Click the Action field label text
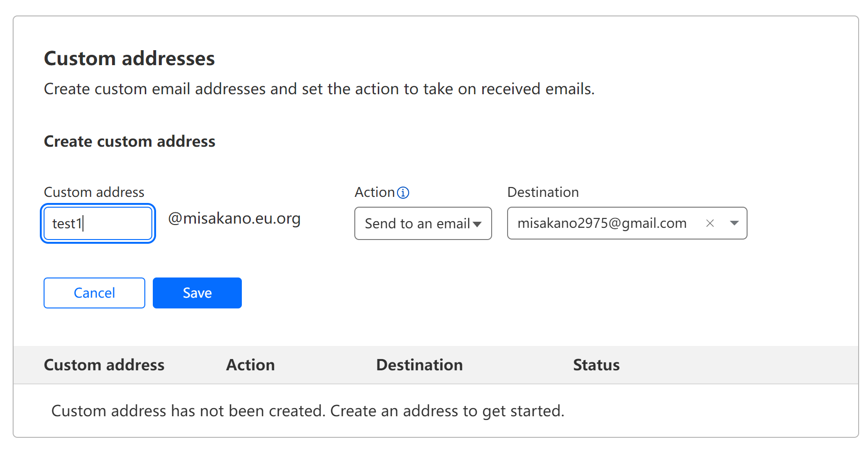 [375, 192]
